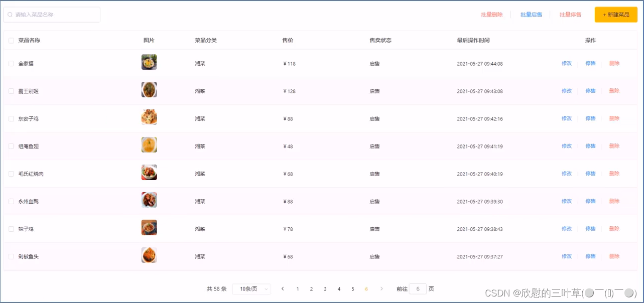Click 批量停售 batch disable
The width and height of the screenshot is (644, 303).
[570, 15]
